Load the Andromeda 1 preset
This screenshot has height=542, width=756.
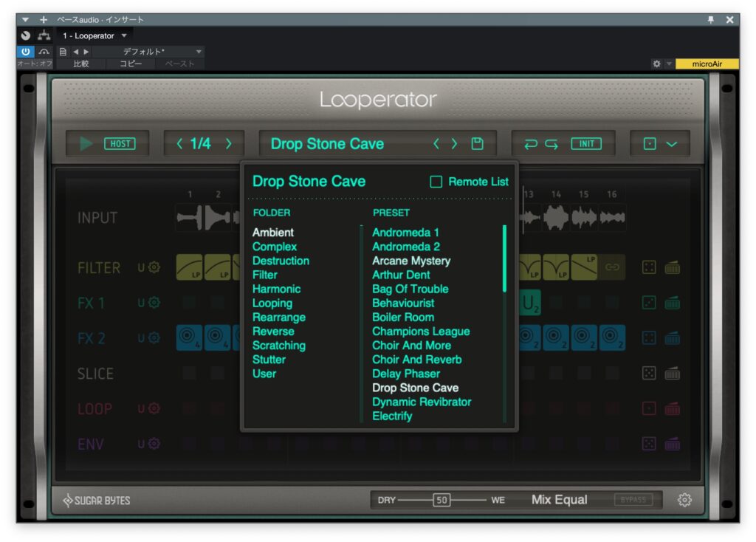[x=405, y=233]
